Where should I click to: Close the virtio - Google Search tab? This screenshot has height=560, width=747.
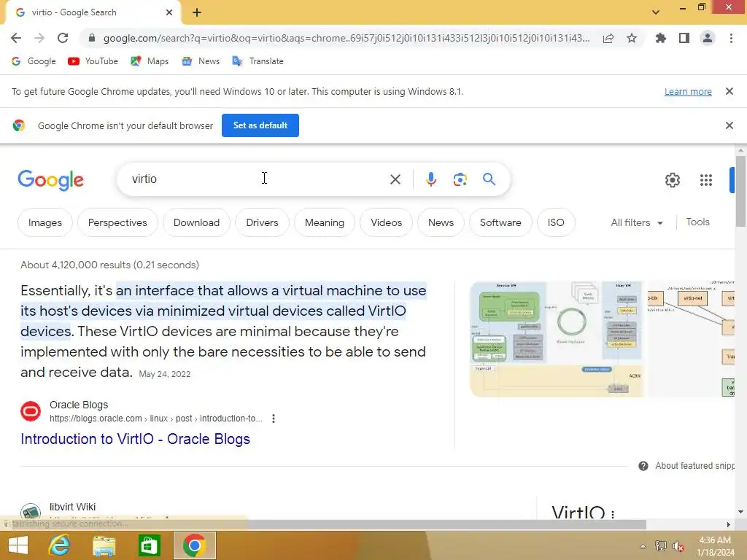(x=169, y=12)
